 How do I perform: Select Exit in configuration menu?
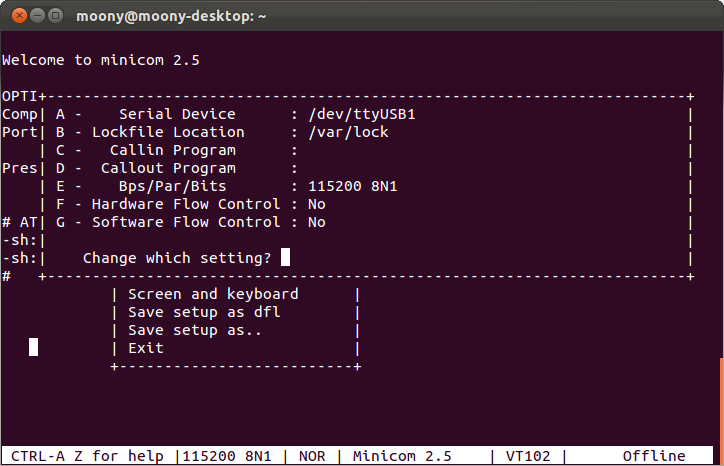click(145, 348)
